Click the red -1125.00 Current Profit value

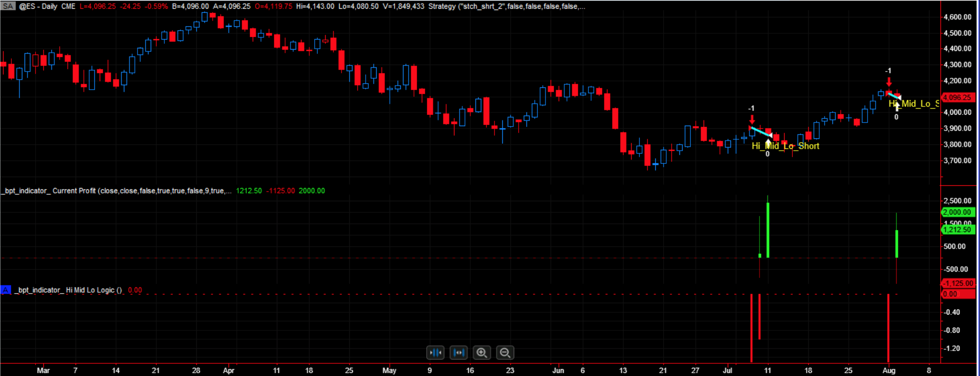pos(281,191)
